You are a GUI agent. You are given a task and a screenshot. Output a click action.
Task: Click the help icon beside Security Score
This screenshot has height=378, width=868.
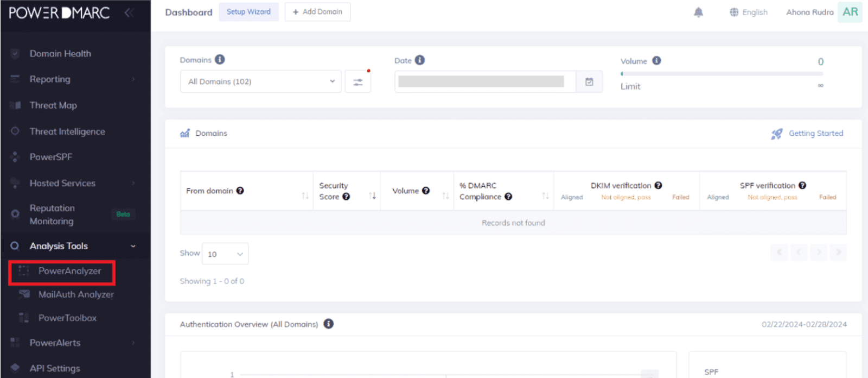346,197
